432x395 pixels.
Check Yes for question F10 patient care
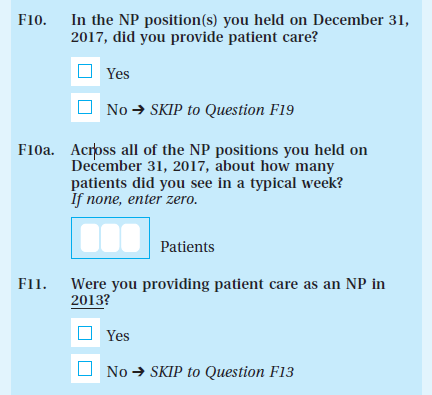tap(85, 71)
